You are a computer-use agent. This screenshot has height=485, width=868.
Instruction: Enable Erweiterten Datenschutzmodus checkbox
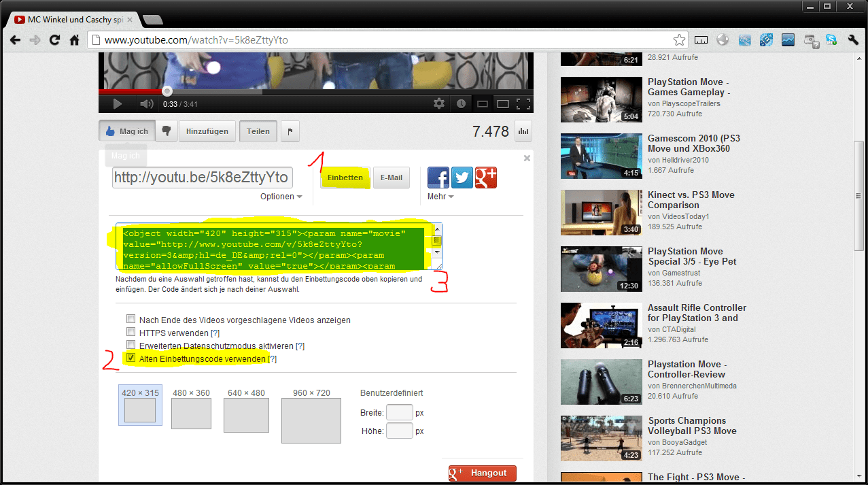click(131, 345)
